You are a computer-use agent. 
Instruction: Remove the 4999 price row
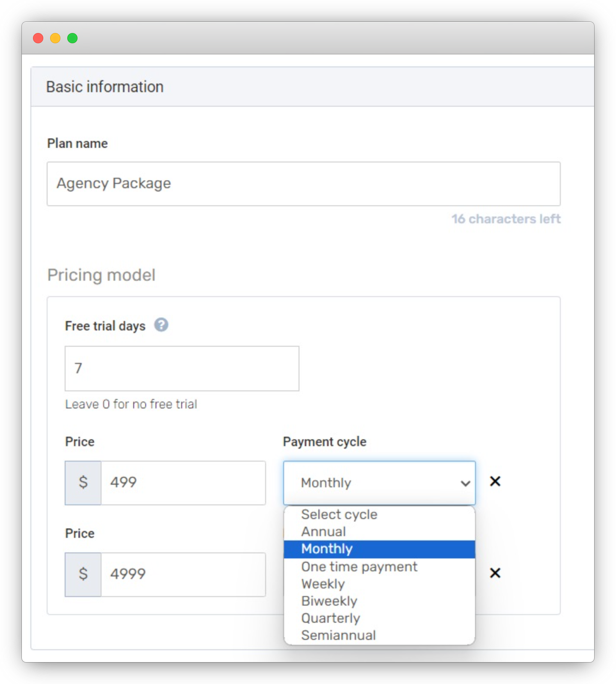(495, 573)
